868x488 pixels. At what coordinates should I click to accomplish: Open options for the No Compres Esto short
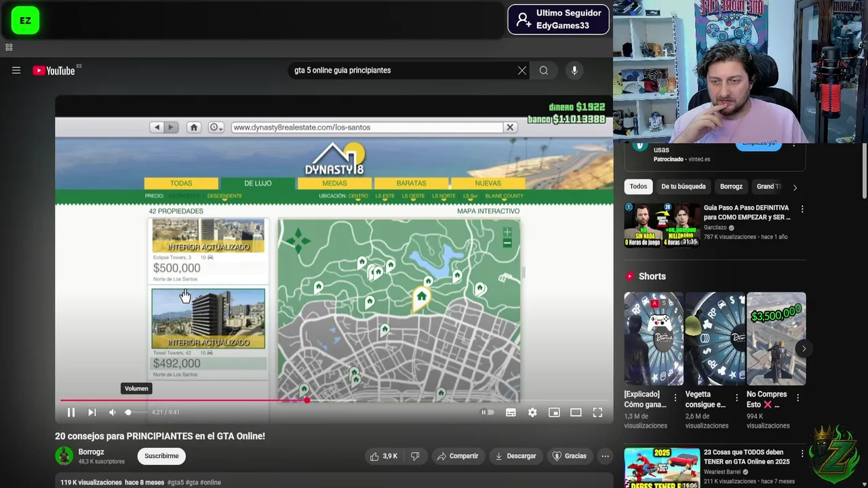[x=797, y=398]
